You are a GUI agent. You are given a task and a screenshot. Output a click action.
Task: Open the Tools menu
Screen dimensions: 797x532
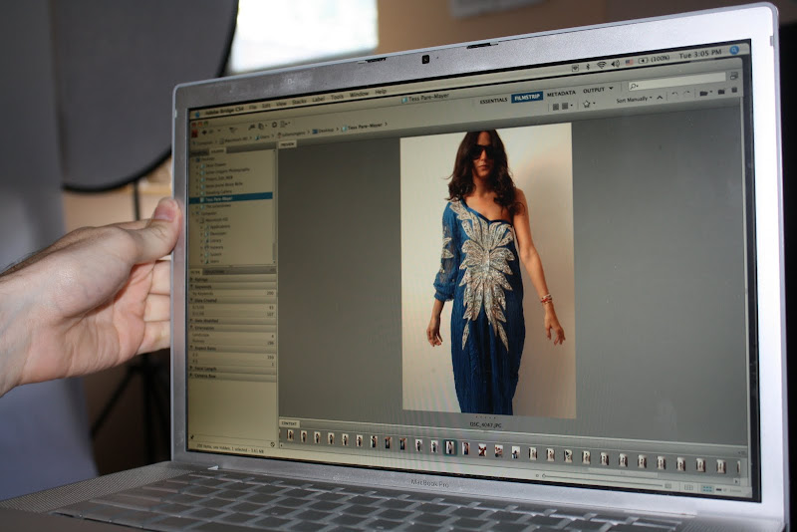[x=337, y=97]
